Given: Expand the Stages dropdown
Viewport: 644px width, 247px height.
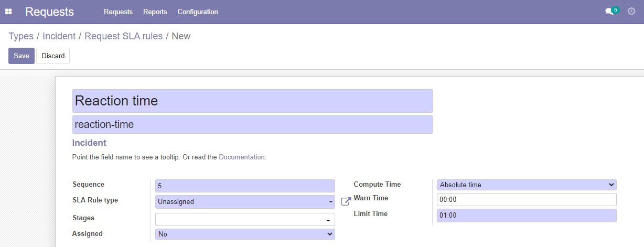Looking at the screenshot, I should (245, 219).
